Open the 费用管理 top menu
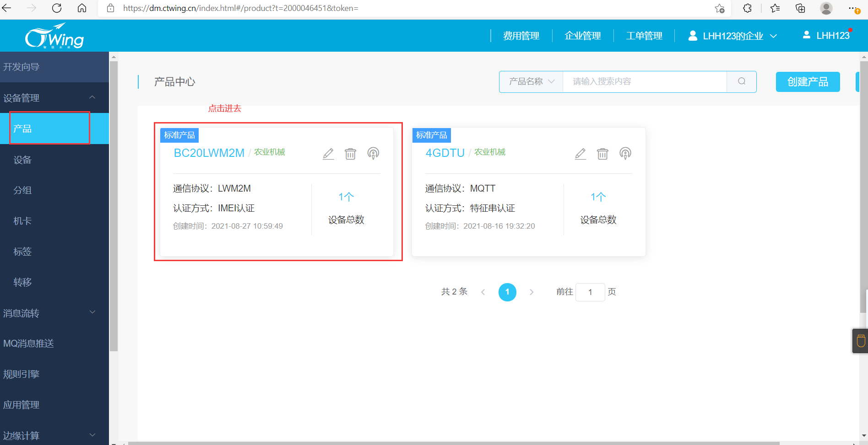 tap(521, 36)
